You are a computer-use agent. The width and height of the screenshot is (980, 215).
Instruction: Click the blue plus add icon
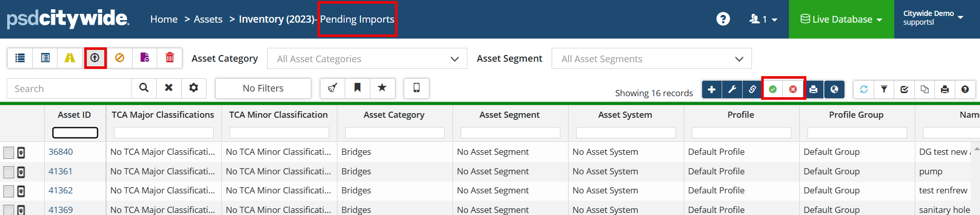711,89
